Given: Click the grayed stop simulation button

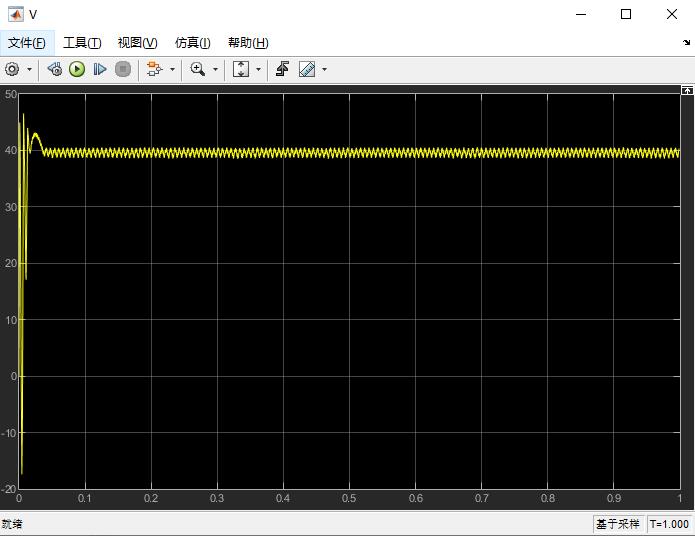Looking at the screenshot, I should (123, 69).
